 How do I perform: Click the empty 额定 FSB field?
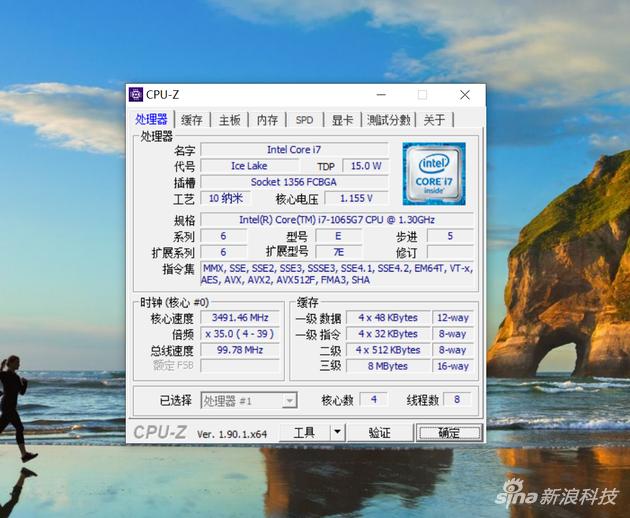tap(240, 365)
